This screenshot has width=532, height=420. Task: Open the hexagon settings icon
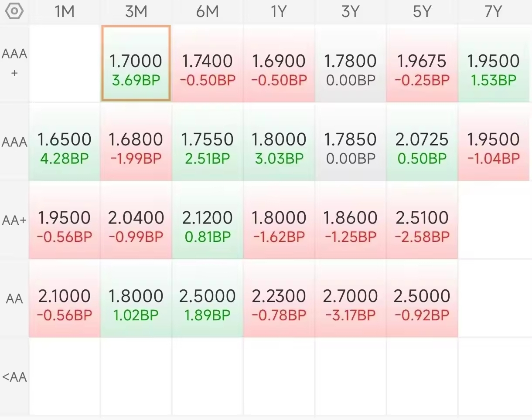click(x=14, y=11)
